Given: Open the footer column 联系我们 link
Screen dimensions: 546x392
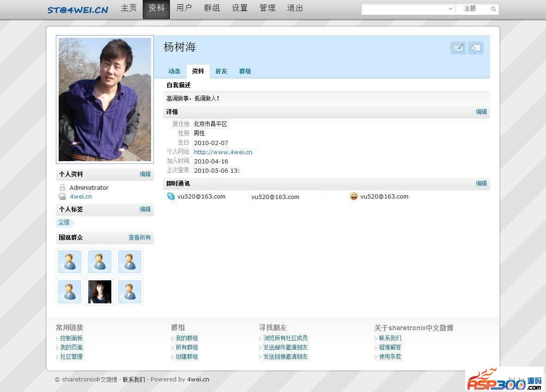Looking at the screenshot, I should coord(390,338).
